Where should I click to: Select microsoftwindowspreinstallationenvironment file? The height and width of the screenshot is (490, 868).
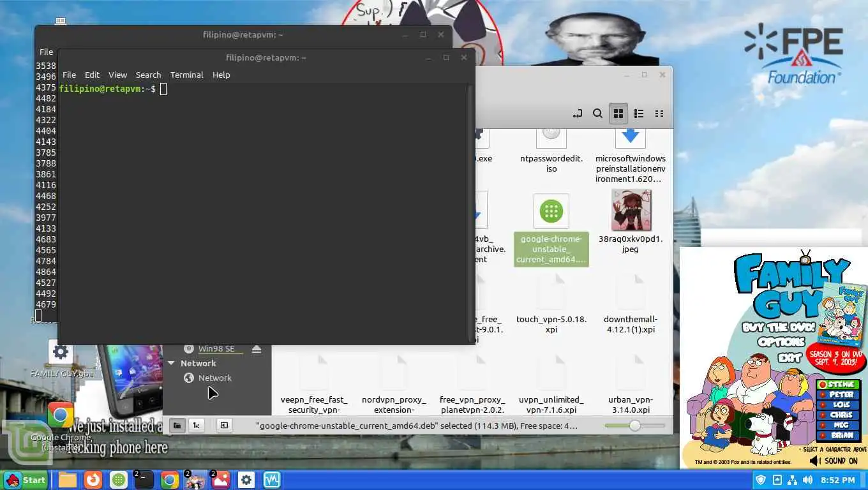(630, 156)
